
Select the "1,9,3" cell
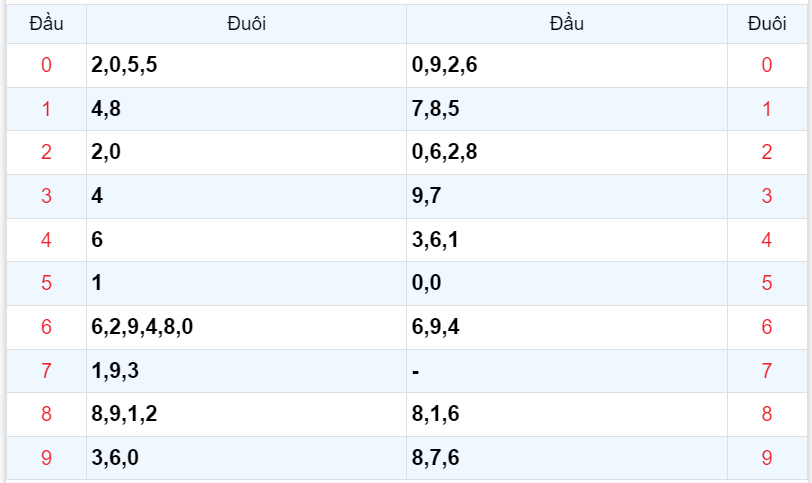(x=115, y=371)
